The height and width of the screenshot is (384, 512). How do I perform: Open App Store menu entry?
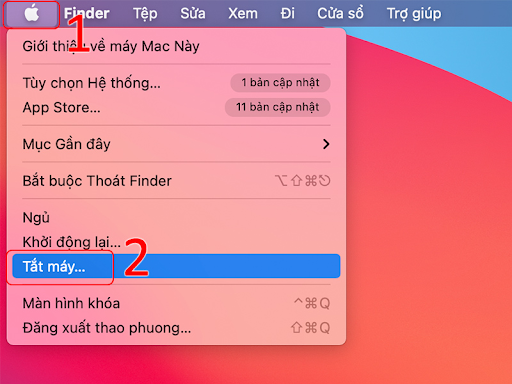176,107
